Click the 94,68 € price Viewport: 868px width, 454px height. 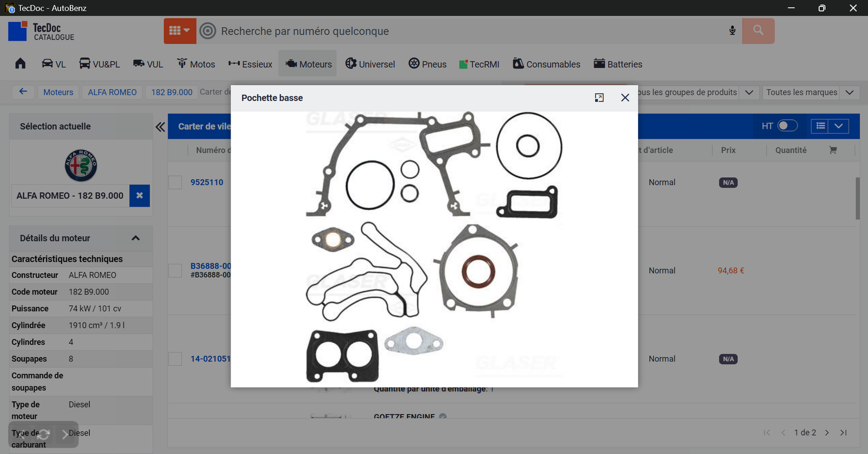731,271
